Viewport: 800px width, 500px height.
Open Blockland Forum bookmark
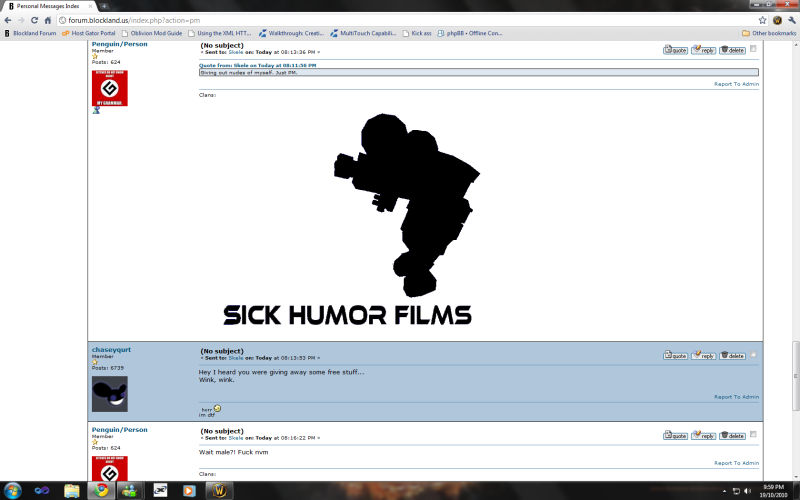coord(30,33)
